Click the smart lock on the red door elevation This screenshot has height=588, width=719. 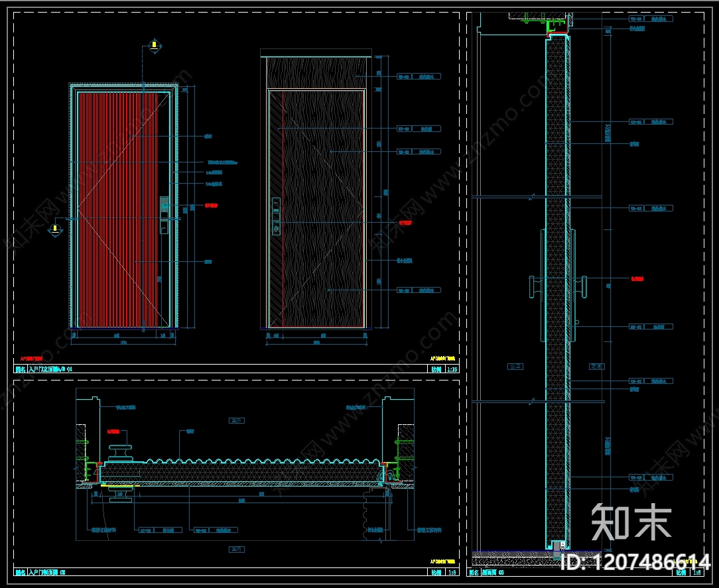coord(164,215)
